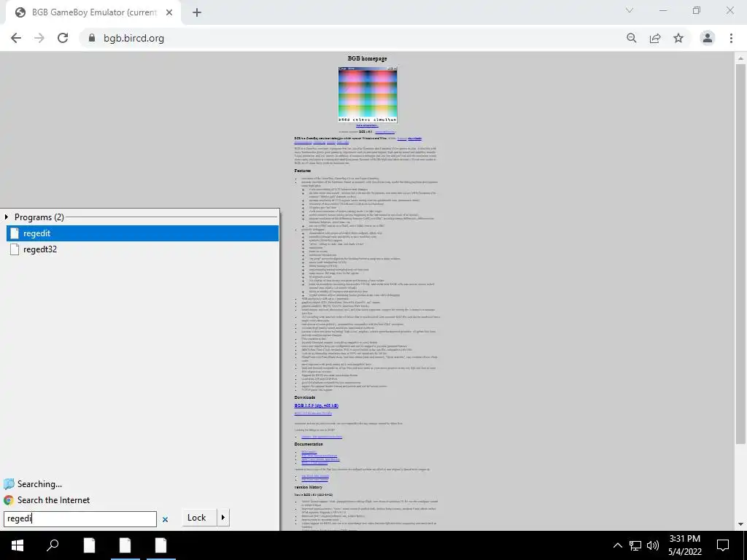This screenshot has height=560, width=747.
Task: Click the vertical scrollbar thumb
Action: [740, 254]
